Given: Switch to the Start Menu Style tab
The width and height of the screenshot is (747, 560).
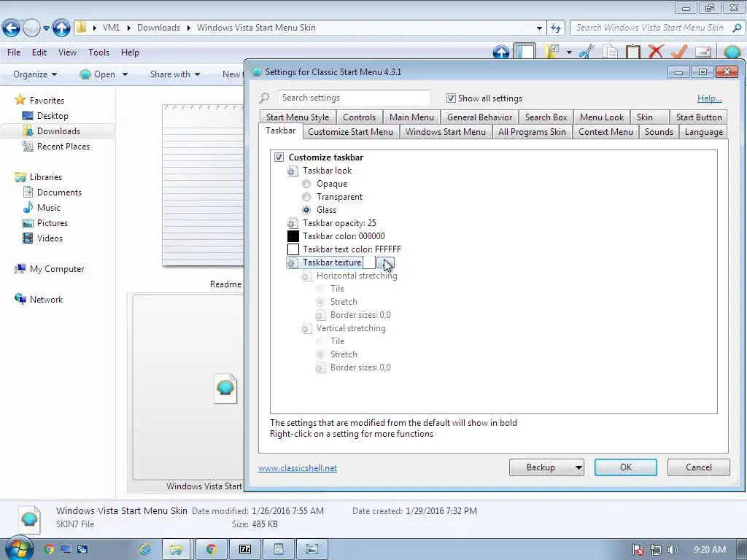Looking at the screenshot, I should (298, 117).
